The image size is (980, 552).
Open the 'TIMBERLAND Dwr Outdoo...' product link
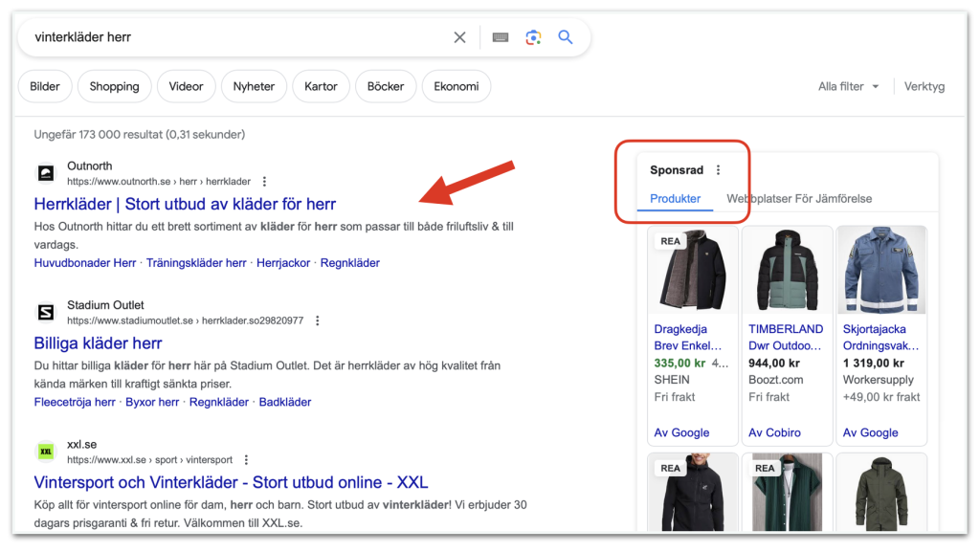pos(786,337)
